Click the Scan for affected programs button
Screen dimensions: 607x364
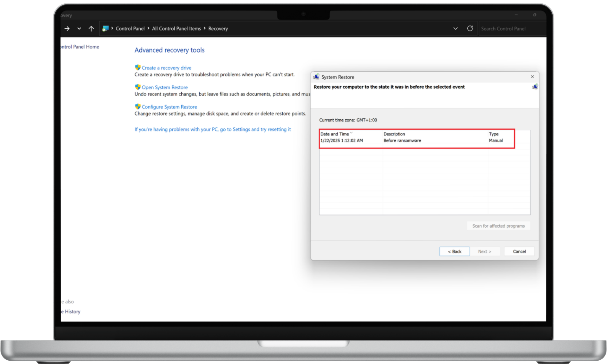pos(498,226)
